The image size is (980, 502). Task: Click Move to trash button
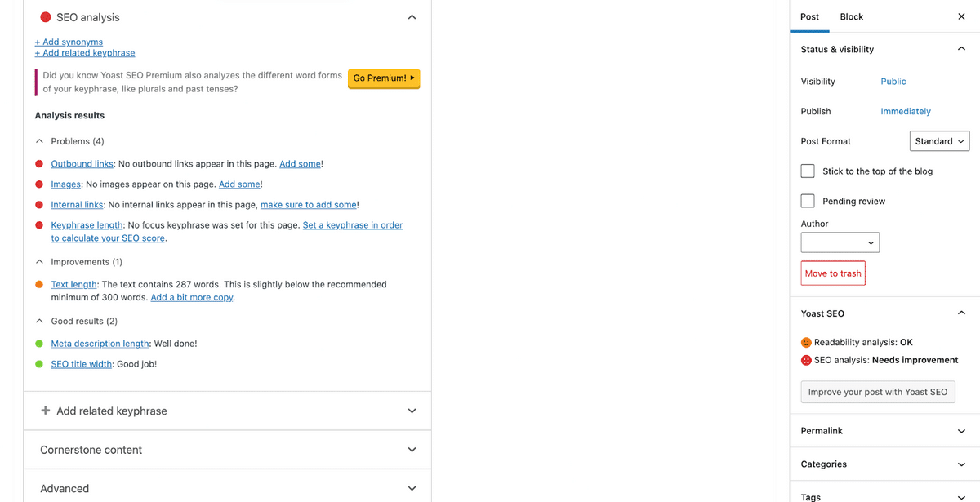tap(833, 273)
